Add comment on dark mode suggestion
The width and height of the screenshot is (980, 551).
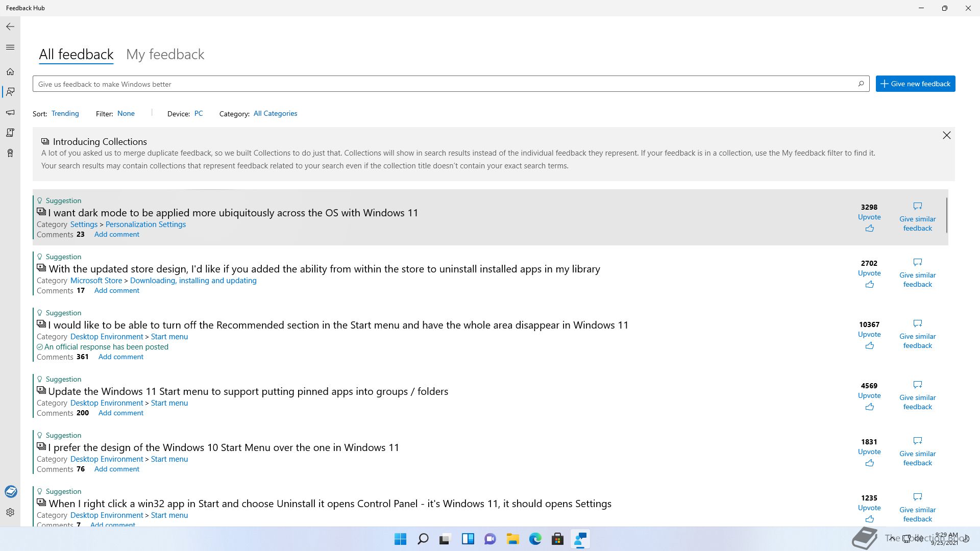[x=116, y=235]
